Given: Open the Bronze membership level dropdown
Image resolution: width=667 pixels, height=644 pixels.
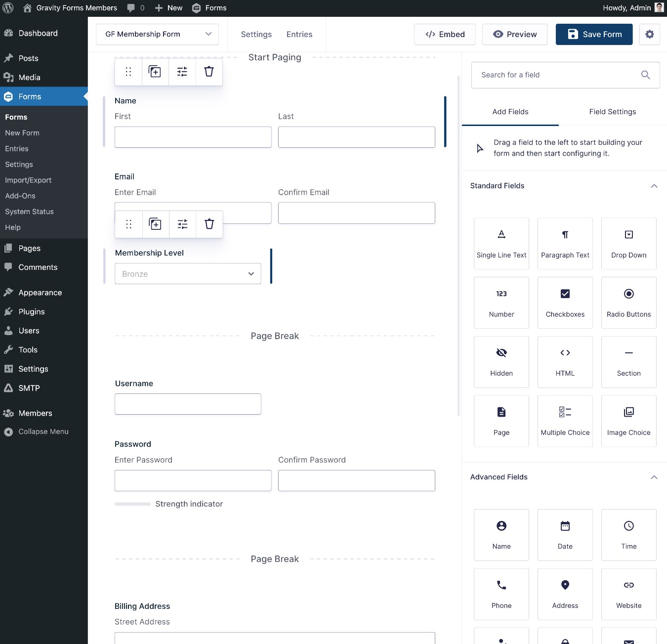Looking at the screenshot, I should coord(187,273).
